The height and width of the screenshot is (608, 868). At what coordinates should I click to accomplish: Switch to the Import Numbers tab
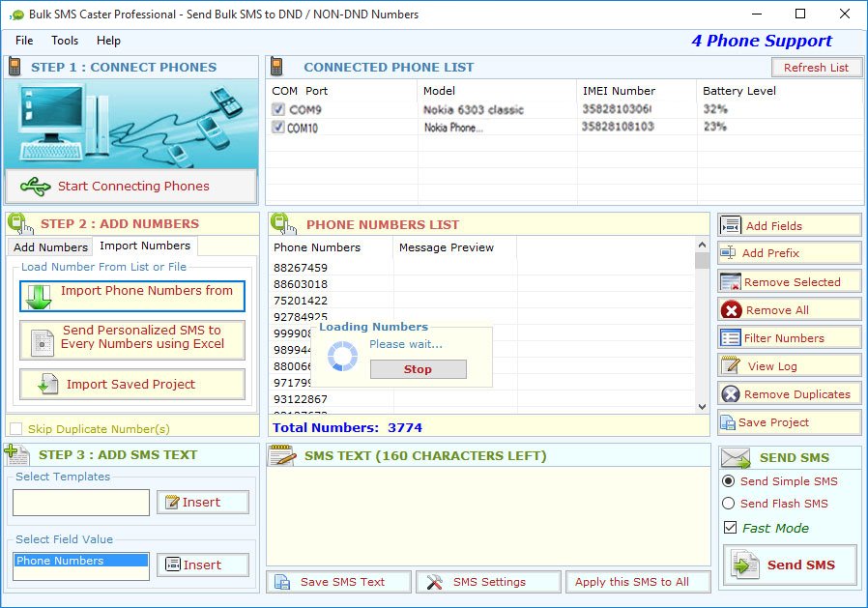coord(145,246)
